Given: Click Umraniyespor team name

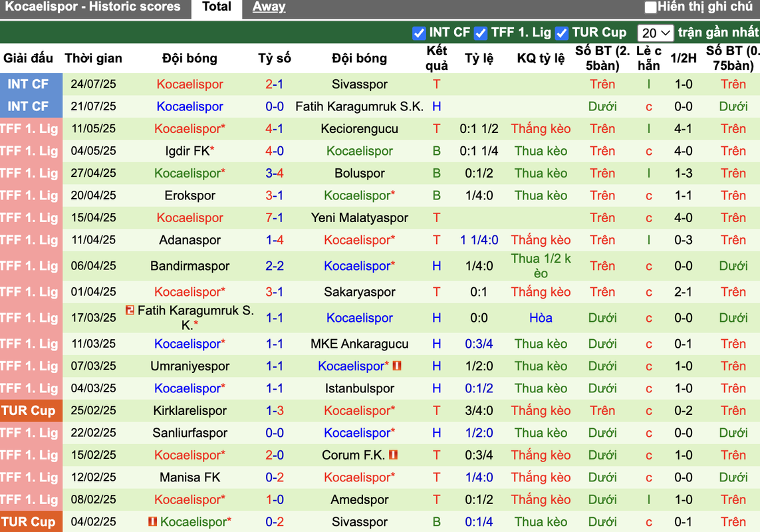Looking at the screenshot, I should point(190,366).
